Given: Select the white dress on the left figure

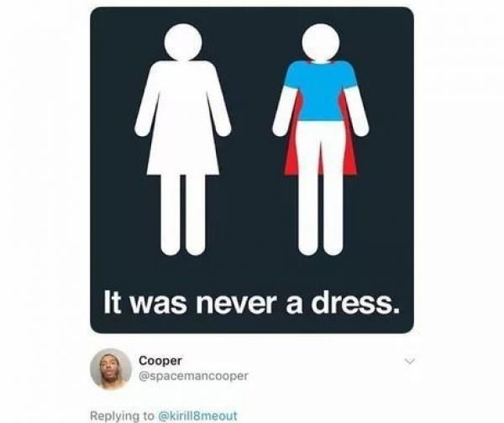Looking at the screenshot, I should (183, 118).
